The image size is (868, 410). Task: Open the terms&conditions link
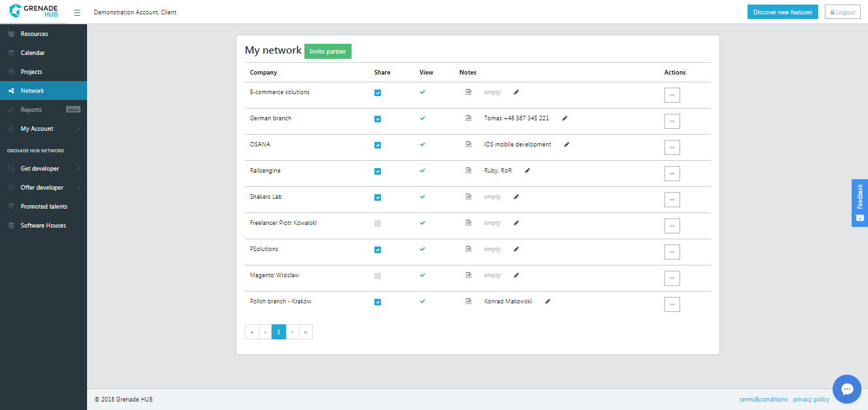click(764, 400)
